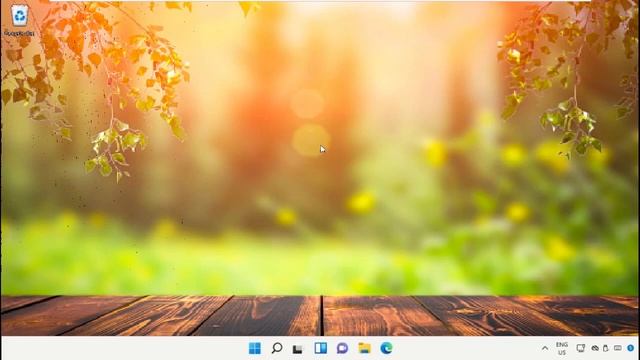Switch input language via ENG US indicator
Screen dimensions: 640x360
(562, 349)
